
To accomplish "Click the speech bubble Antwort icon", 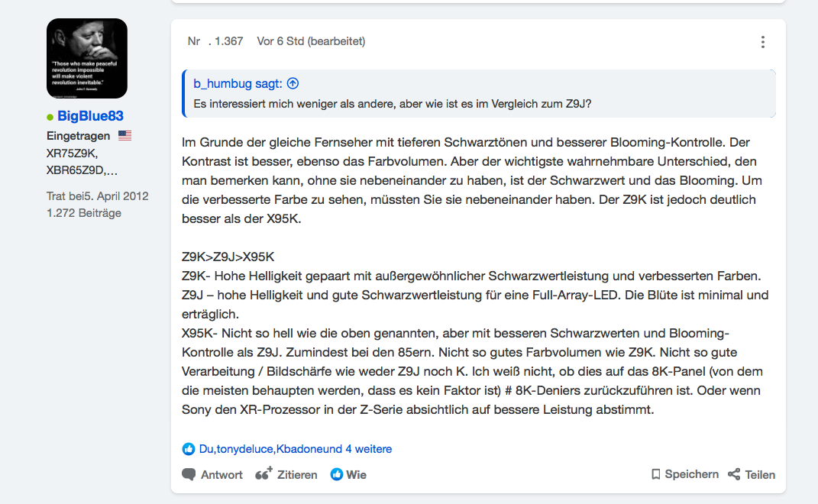I will [189, 474].
